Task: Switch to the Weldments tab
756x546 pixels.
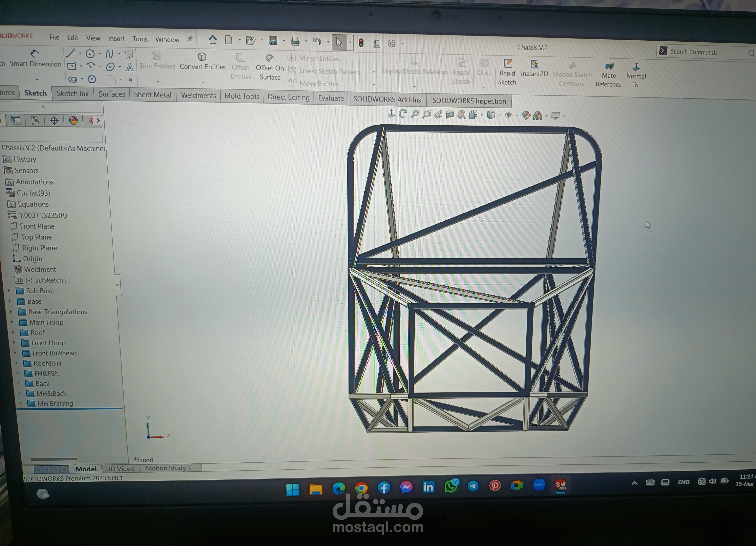Action: click(x=198, y=96)
